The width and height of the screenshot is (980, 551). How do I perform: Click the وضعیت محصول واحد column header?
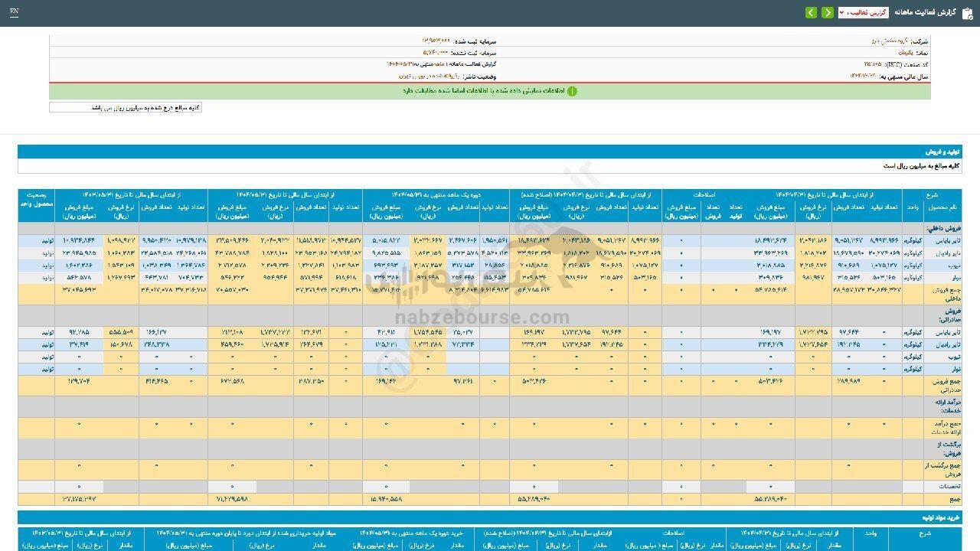(x=37, y=201)
